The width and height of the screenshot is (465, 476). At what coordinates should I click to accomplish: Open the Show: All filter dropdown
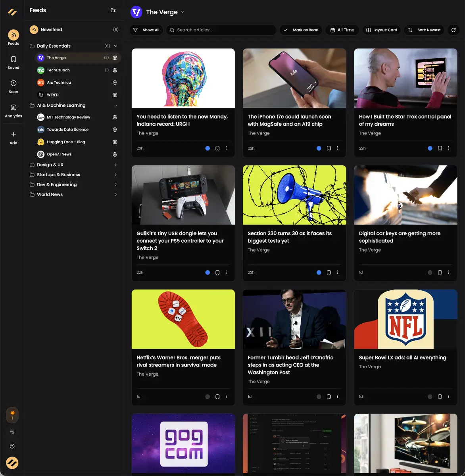(x=146, y=30)
